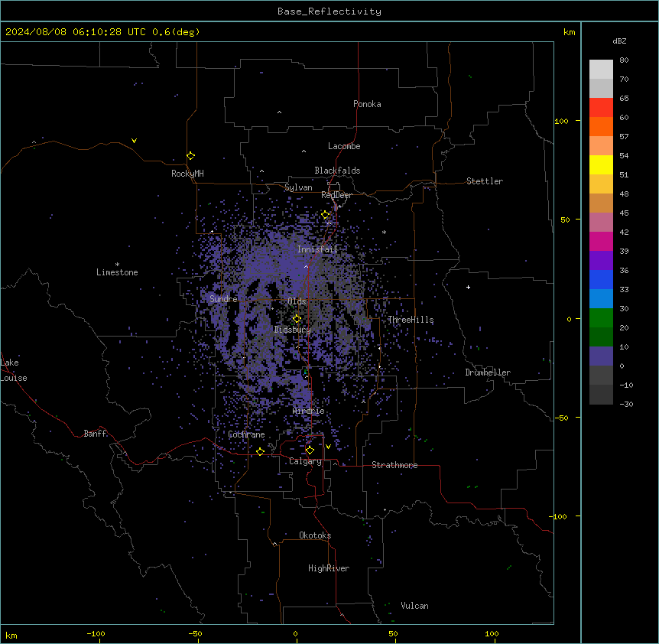Click the yellow V marker northwest of RockyMH
The image size is (659, 644).
click(134, 141)
